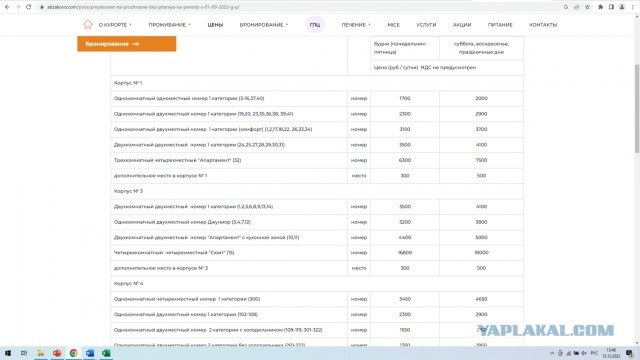The image size is (640, 360).
Task: Open File Explorer from the taskbar
Action: tap(41, 353)
